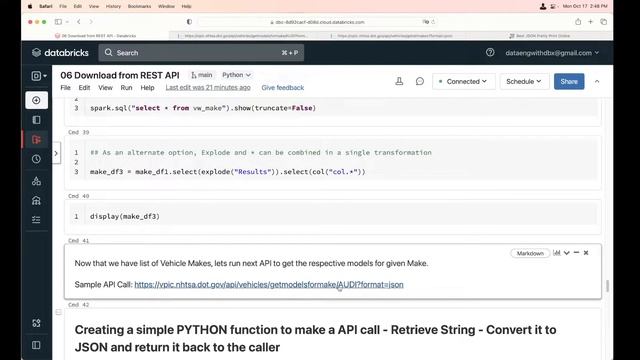Click the New plus icon in sidebar

click(36, 100)
